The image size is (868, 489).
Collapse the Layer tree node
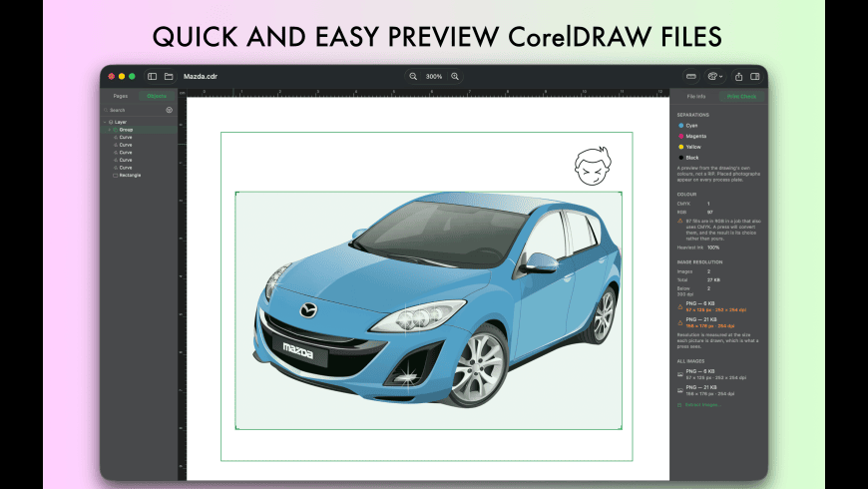[x=105, y=122]
